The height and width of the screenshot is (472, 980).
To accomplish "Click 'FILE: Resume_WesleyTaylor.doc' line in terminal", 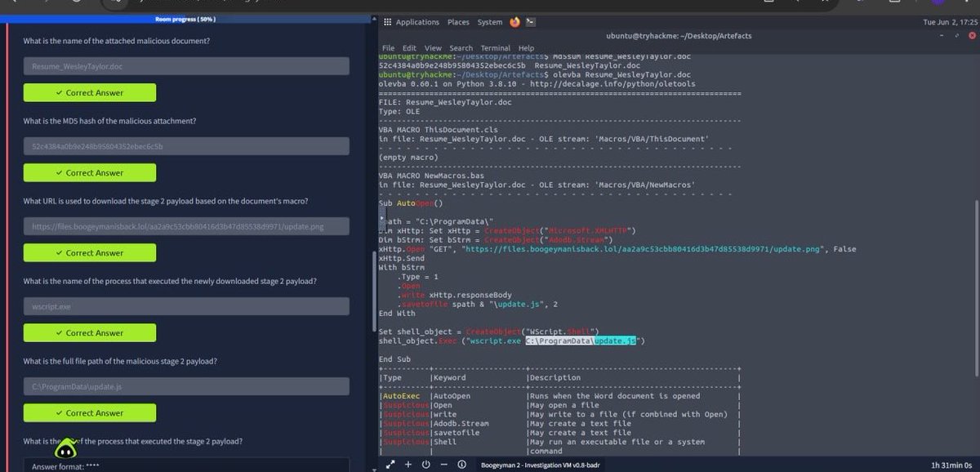I will (x=444, y=102).
